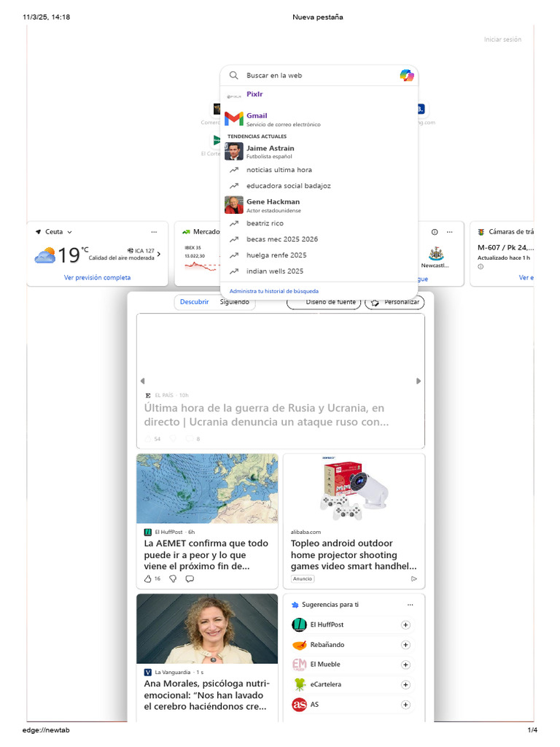Viewport: 560px width, 747px height.
Task: Open 'Ver previsión completa' link
Action: coord(97,277)
